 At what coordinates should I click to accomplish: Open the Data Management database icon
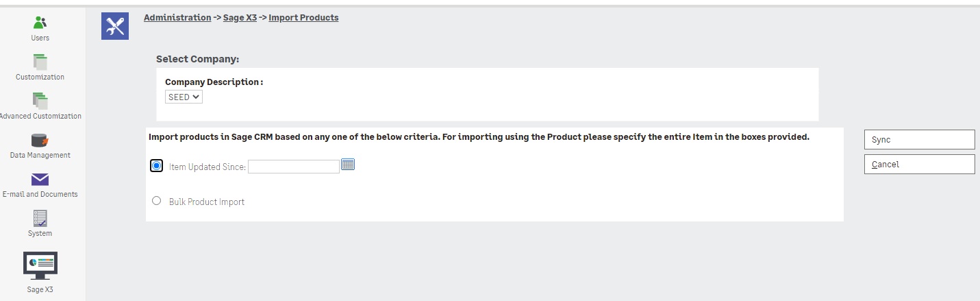[x=40, y=141]
